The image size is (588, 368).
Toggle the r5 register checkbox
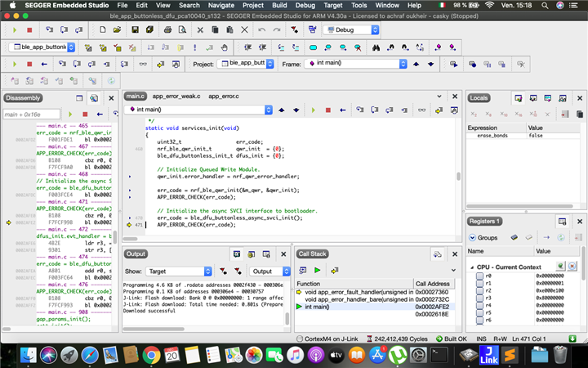pyautogui.click(x=479, y=312)
